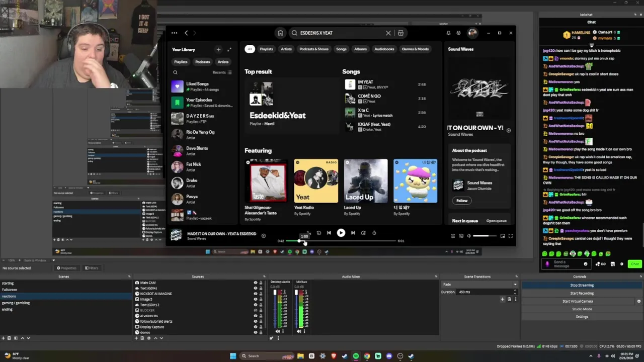This screenshot has height=362, width=644.
Task: Skip to the previous track in Spotify
Action: pos(329,233)
